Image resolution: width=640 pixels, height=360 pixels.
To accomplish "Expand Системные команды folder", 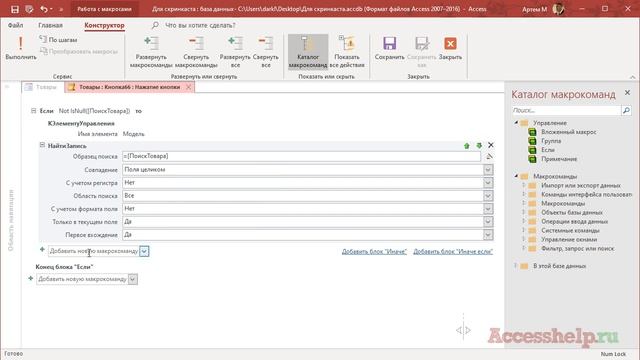I will click(x=524, y=230).
